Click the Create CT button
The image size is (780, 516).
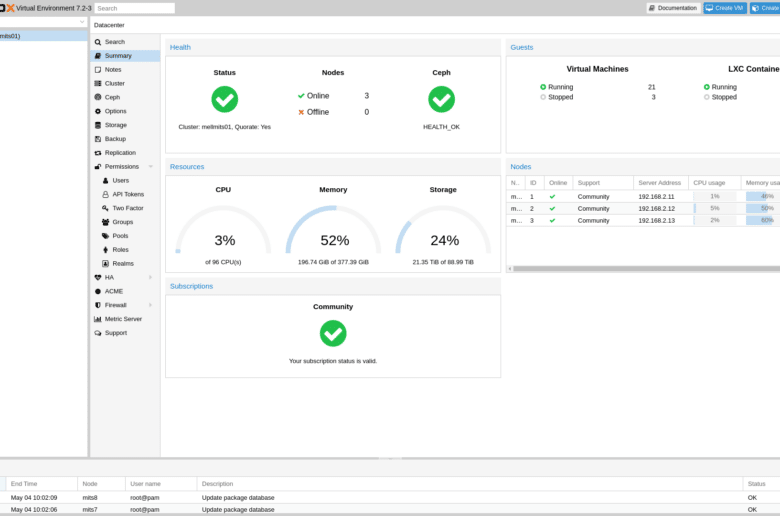click(x=765, y=8)
